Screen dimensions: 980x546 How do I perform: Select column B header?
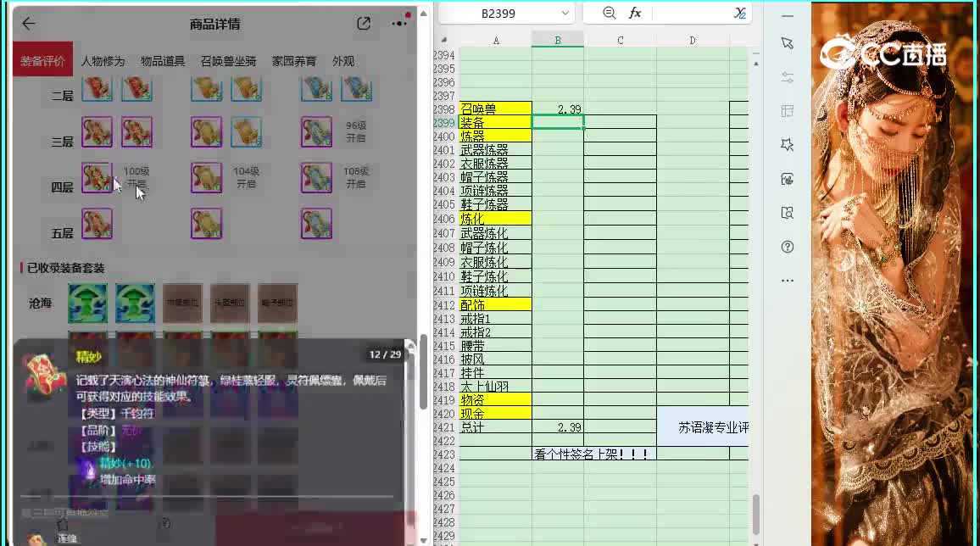pyautogui.click(x=558, y=40)
